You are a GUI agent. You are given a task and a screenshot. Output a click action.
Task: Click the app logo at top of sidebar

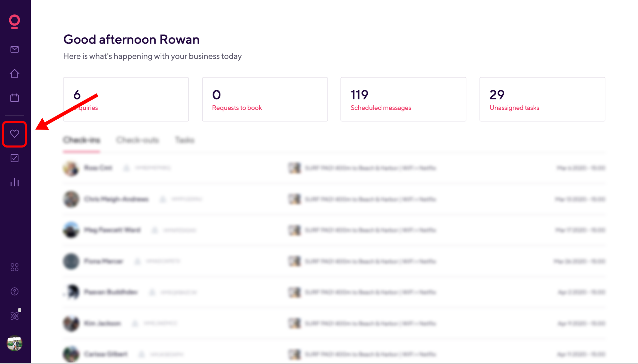[x=14, y=21]
